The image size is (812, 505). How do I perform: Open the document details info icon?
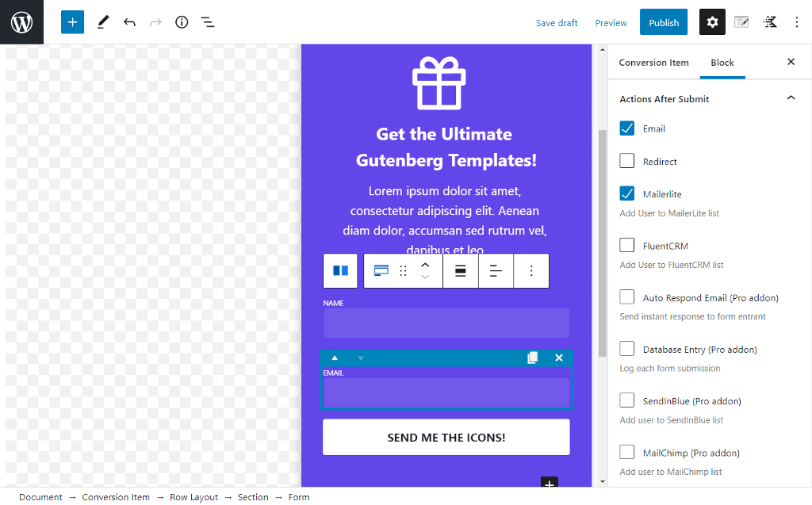click(x=182, y=22)
